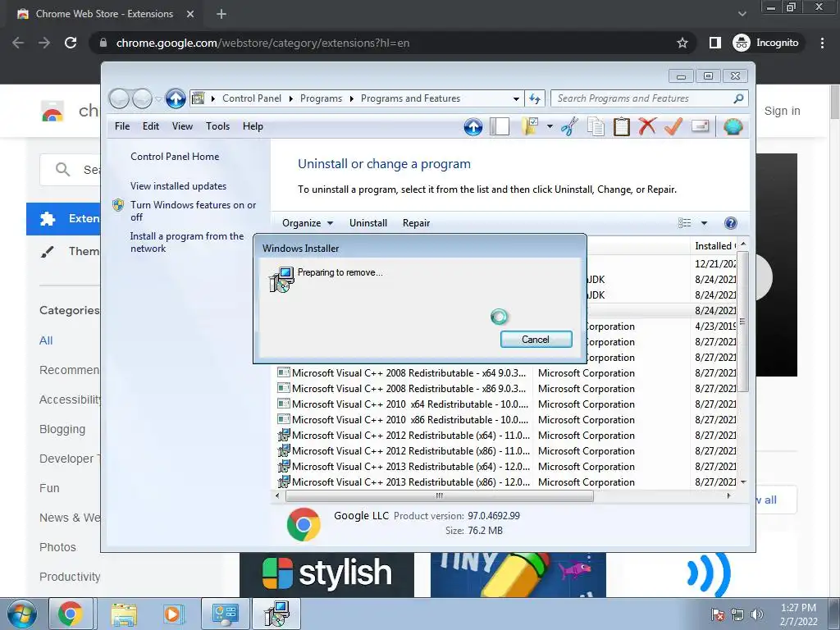Click the refresh arrows beside address bar
Viewport: 840px width, 630px height.
pos(535,98)
